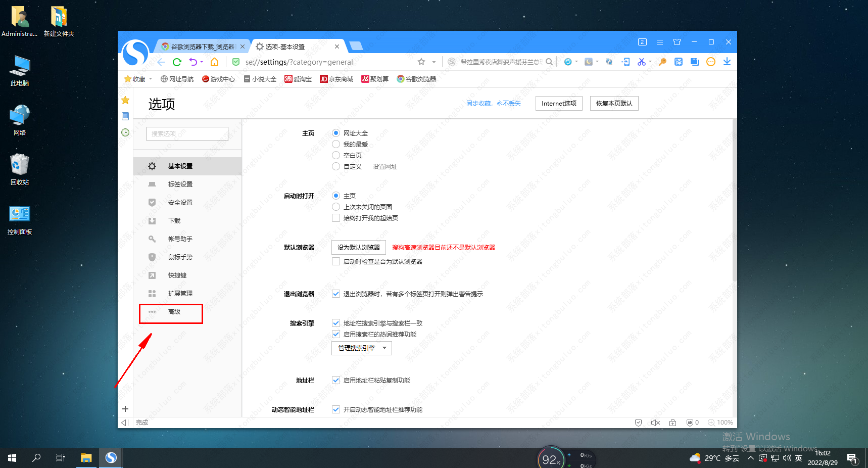Click the plus icon at sidebar bottom
Viewport: 868px width, 468px height.
[125, 409]
